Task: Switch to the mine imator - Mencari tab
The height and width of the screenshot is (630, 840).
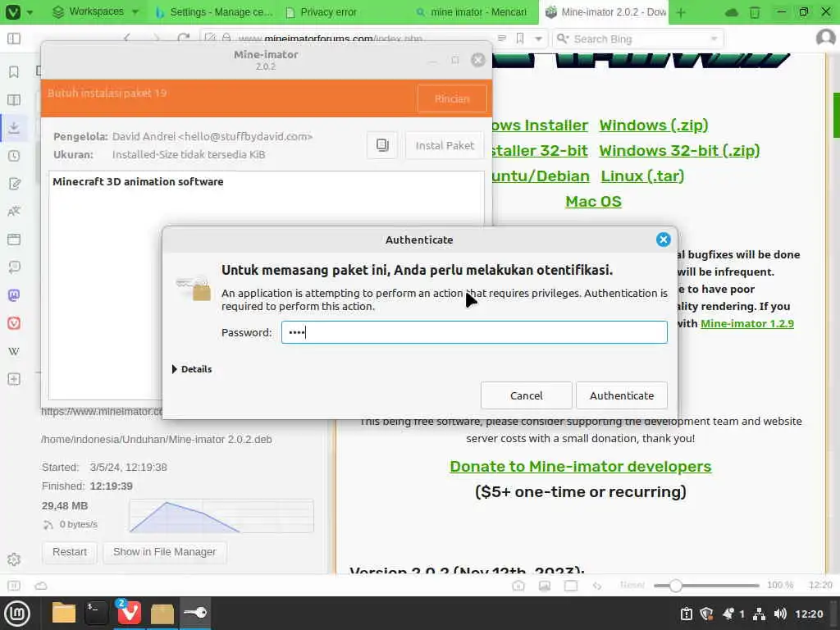Action: coord(472,11)
